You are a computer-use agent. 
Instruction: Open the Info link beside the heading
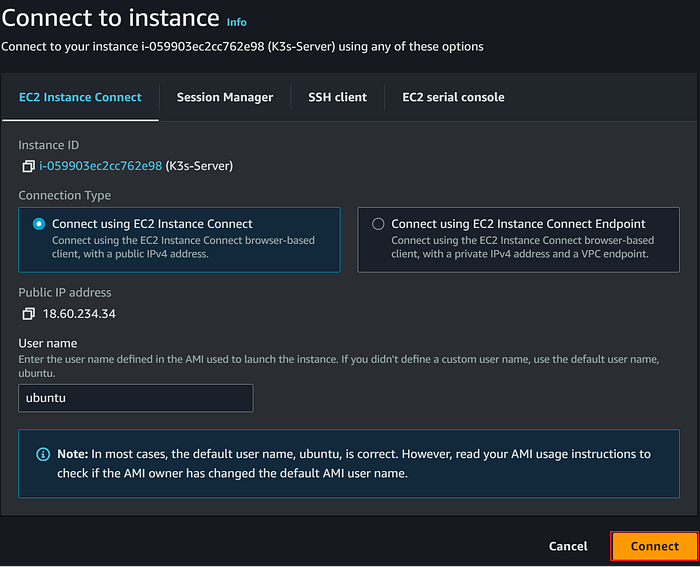pyautogui.click(x=236, y=22)
